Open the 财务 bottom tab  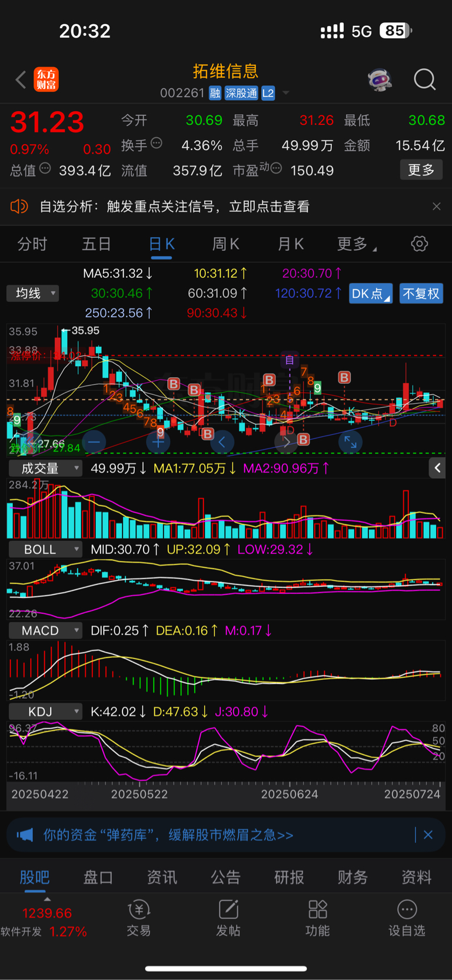click(353, 878)
